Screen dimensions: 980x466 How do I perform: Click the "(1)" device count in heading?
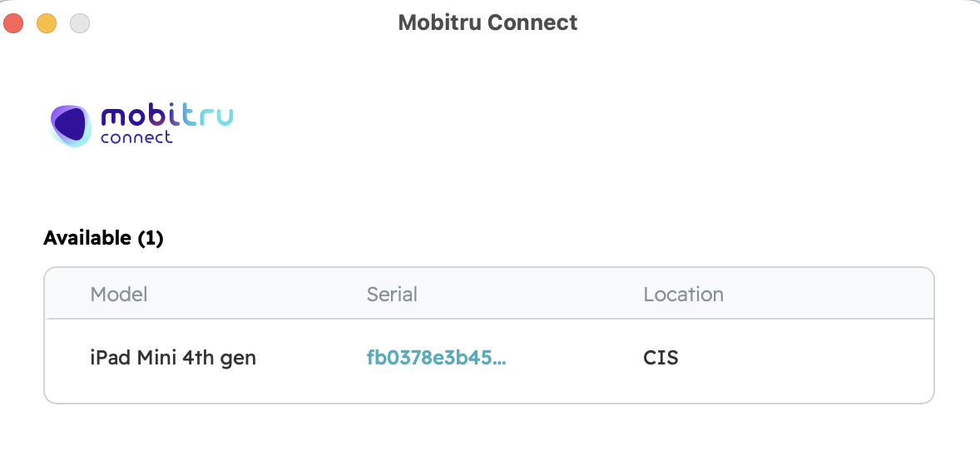[150, 238]
